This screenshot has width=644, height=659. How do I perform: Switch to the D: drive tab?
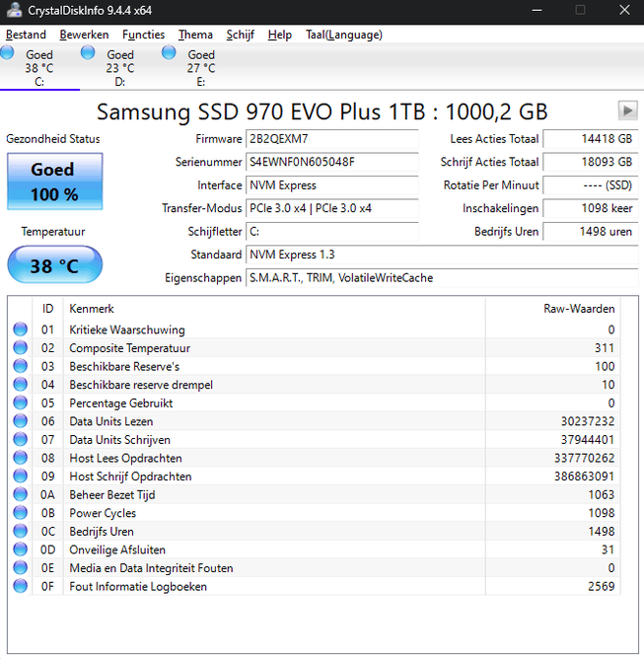click(120, 67)
